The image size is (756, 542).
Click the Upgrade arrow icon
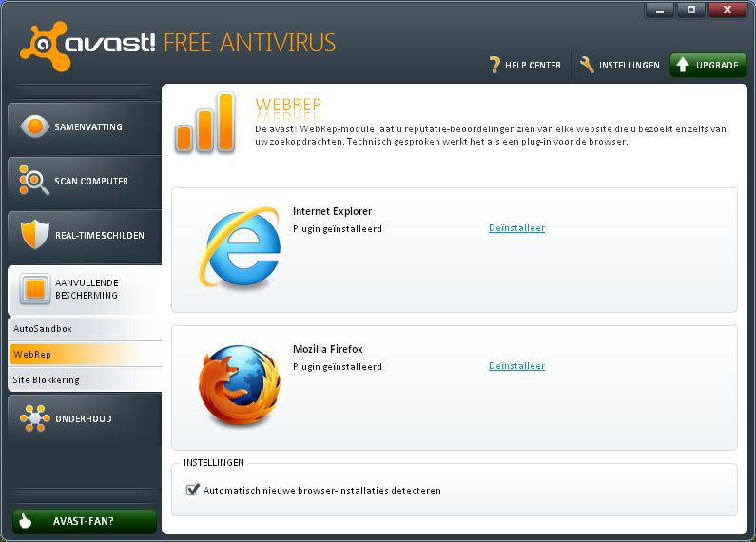pos(682,65)
